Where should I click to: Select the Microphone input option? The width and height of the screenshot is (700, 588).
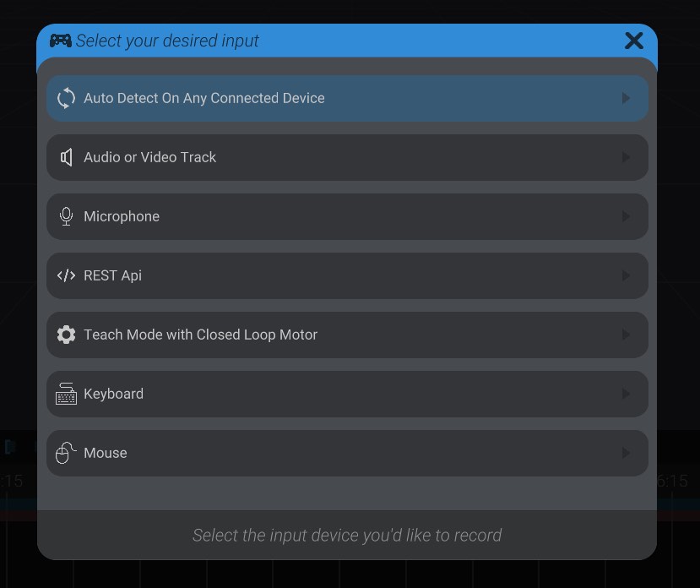pos(347,216)
